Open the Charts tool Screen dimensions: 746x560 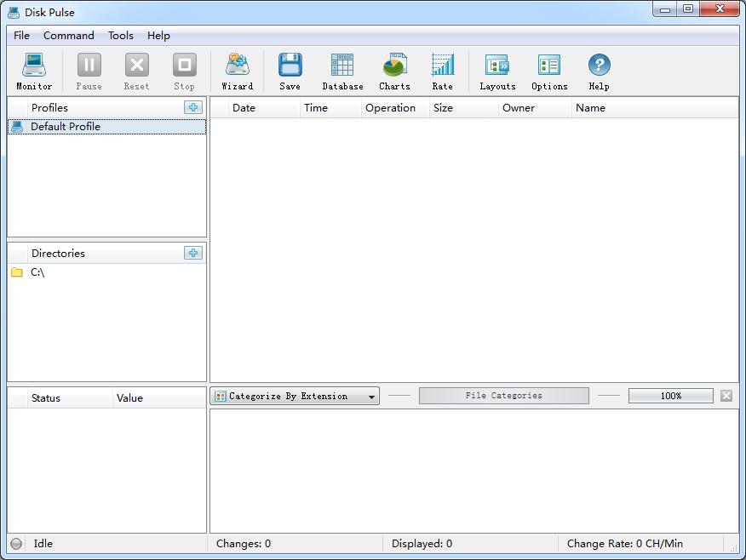point(394,71)
